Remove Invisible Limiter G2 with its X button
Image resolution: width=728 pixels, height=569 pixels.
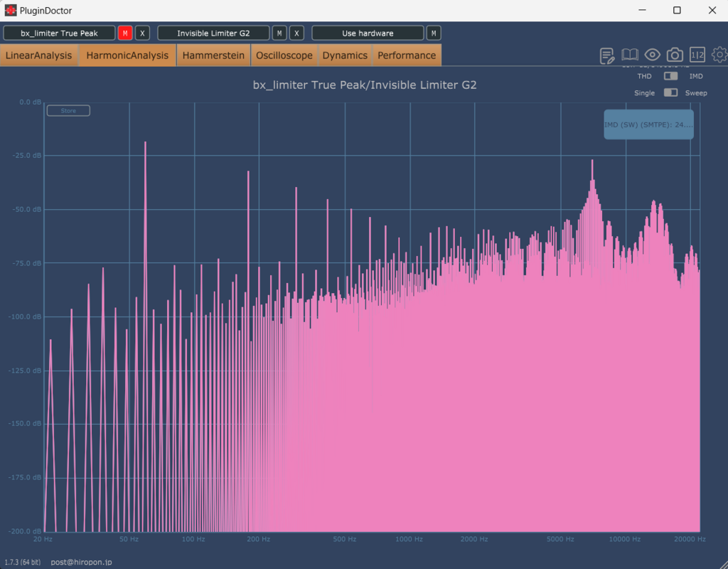coord(296,33)
